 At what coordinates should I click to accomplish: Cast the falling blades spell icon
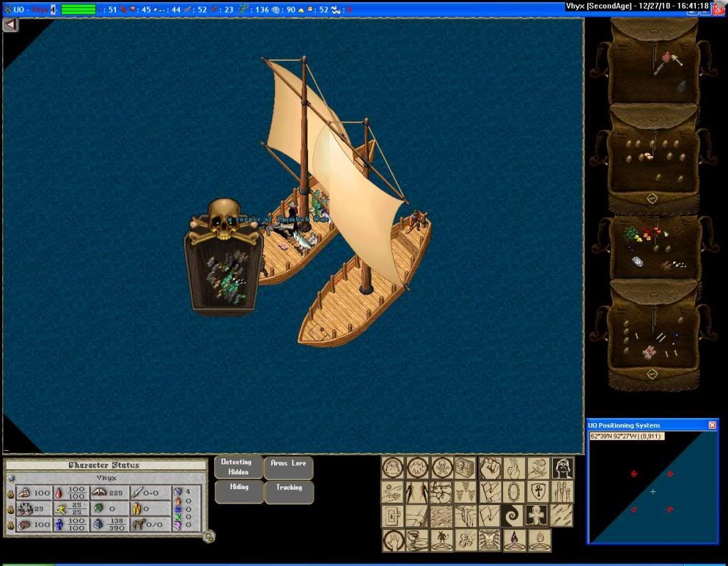pos(561,516)
